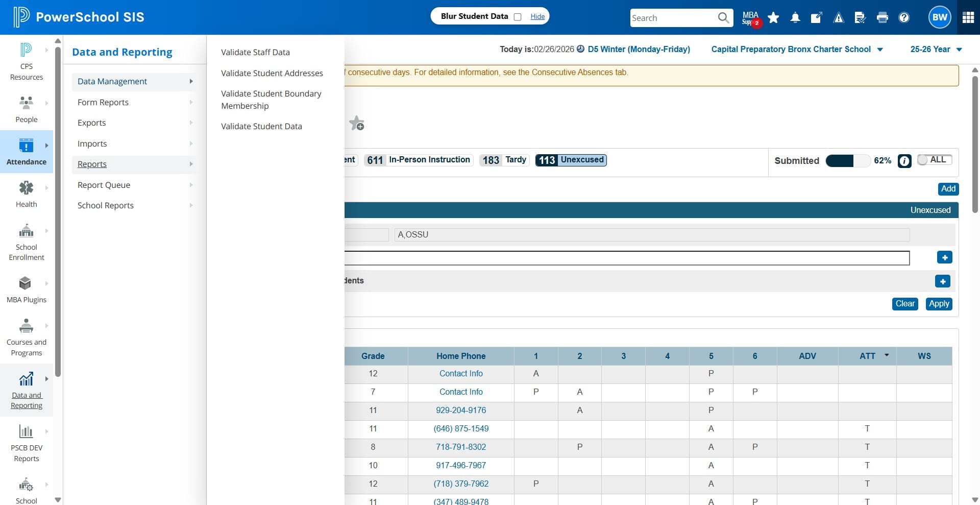Call phone link 929-204-9176
This screenshot has height=505, width=980.
[x=461, y=411]
